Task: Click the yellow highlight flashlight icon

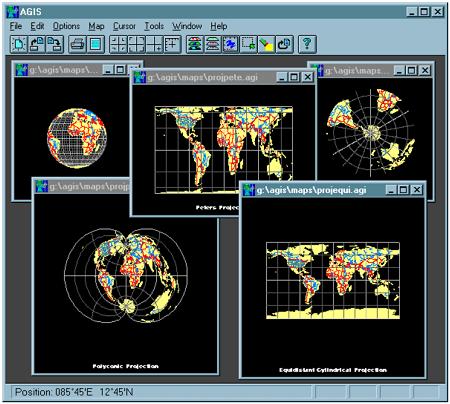Action: pos(267,44)
